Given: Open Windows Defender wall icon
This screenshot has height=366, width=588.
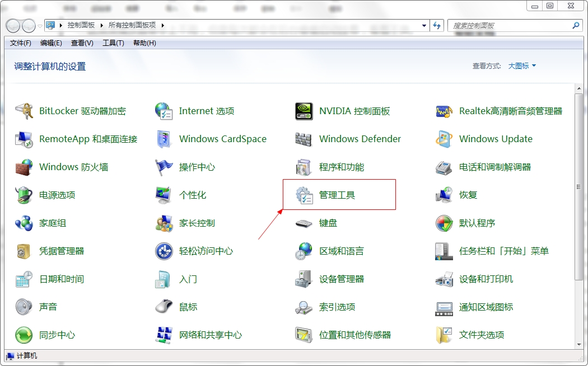Looking at the screenshot, I should click(304, 139).
